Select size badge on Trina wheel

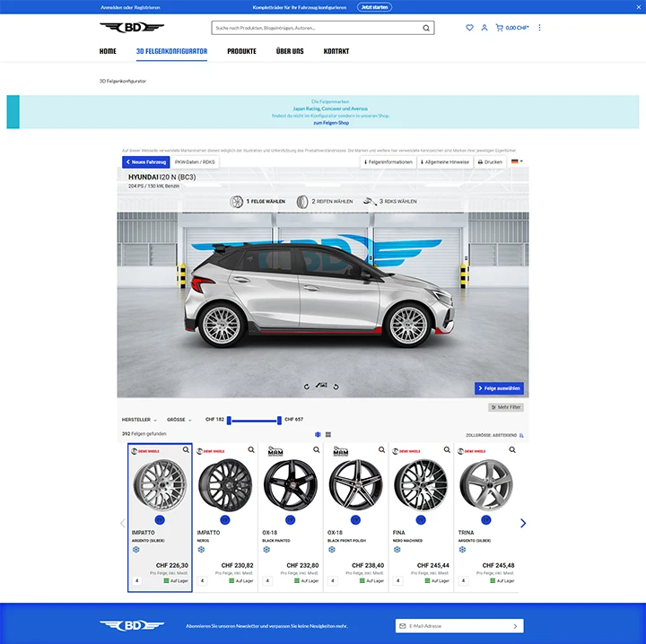(x=486, y=519)
